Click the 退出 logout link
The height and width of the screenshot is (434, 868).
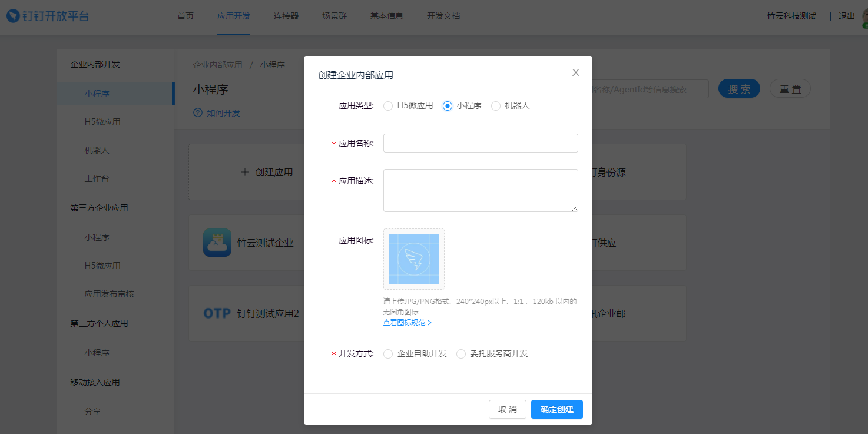846,16
